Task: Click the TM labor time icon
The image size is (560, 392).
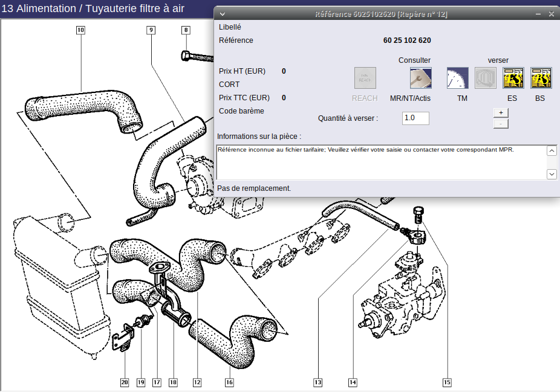Action: pyautogui.click(x=458, y=78)
